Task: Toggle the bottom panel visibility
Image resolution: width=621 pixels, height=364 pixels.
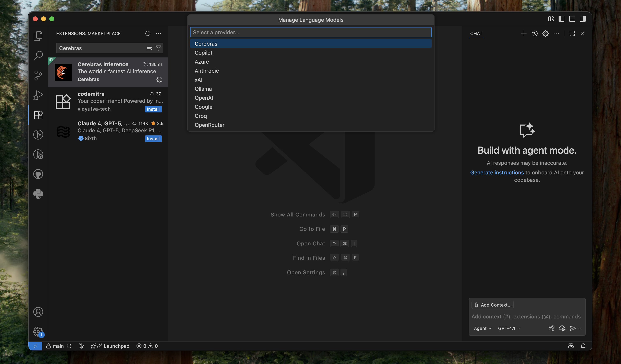Action: coord(572,19)
